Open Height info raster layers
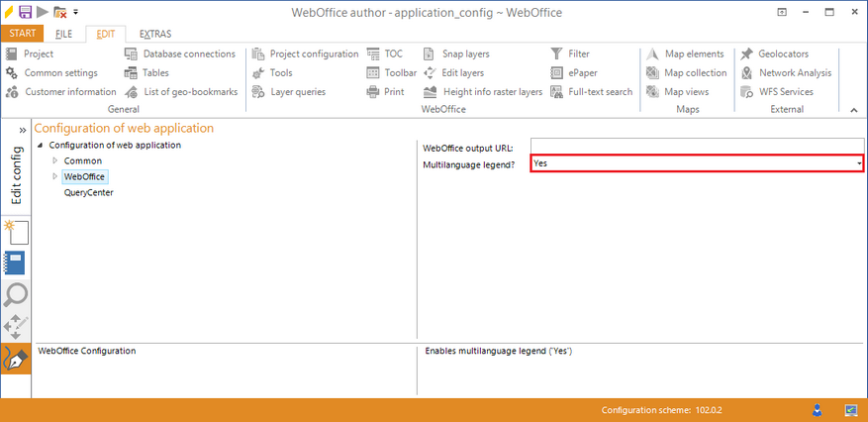Screen dimensions: 868x422 coord(483,91)
